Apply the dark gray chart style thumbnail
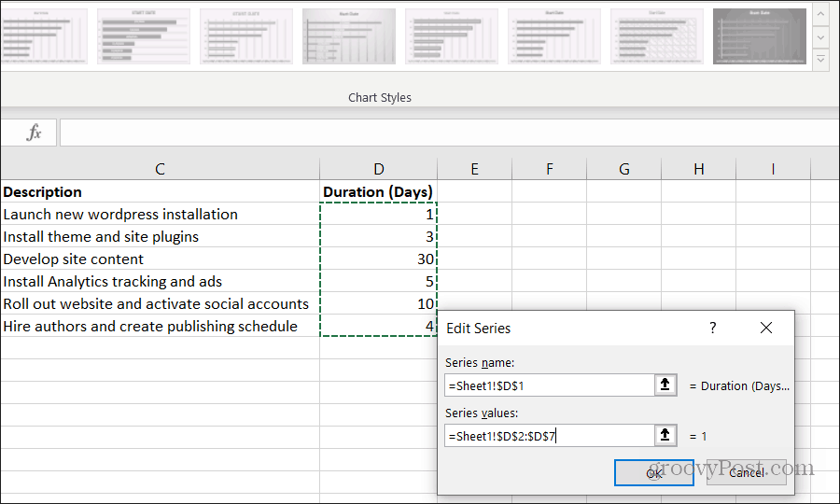The height and width of the screenshot is (504, 840). (760, 36)
